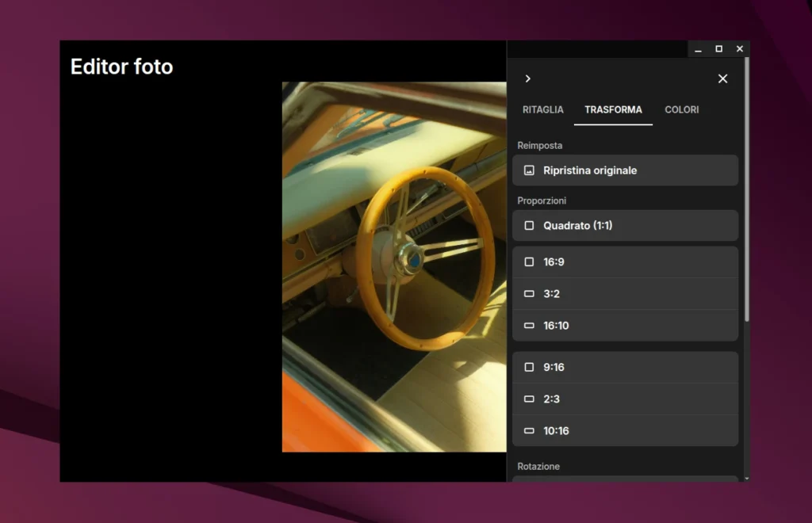Viewport: 812px width, 523px height.
Task: Click the square icon beside Quadrato (1:1)
Action: [x=528, y=225]
